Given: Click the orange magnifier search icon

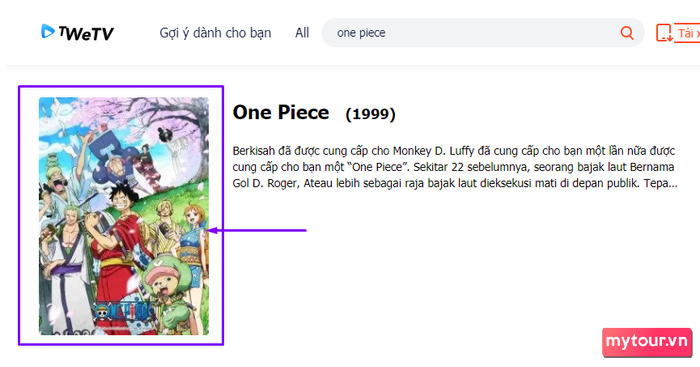Looking at the screenshot, I should click(x=627, y=33).
